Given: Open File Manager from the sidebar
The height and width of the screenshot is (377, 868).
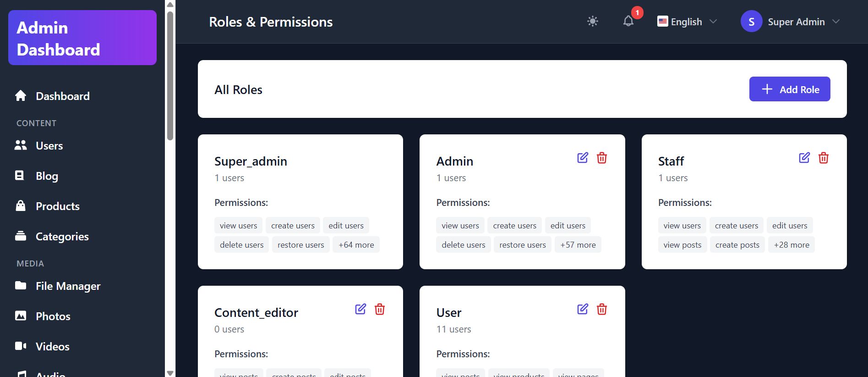Looking at the screenshot, I should [68, 286].
